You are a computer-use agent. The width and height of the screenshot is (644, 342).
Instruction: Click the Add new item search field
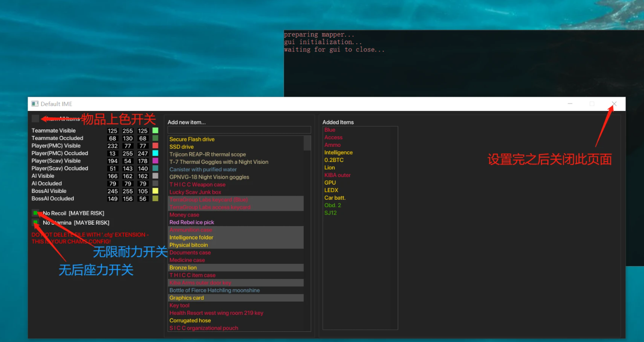239,130
